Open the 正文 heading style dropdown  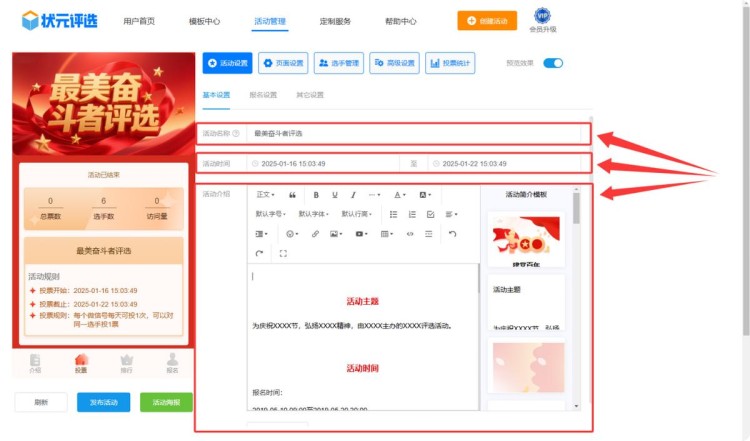click(x=265, y=195)
